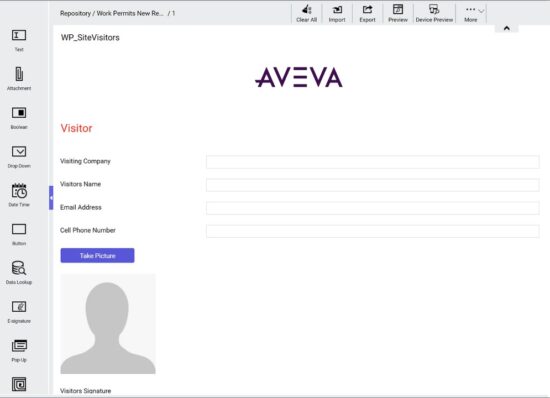Open the Export option in the toolbar

pos(367,13)
